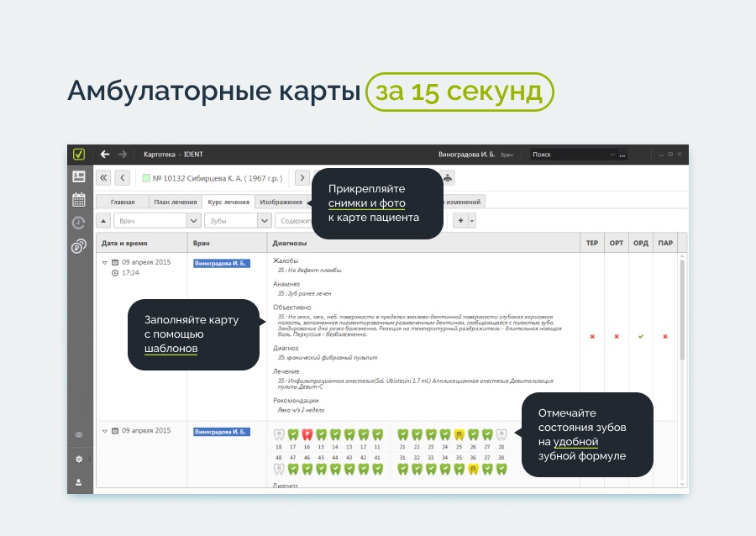Sort by the Дата и время column header
Screen dimensions: 756x536
[142, 243]
